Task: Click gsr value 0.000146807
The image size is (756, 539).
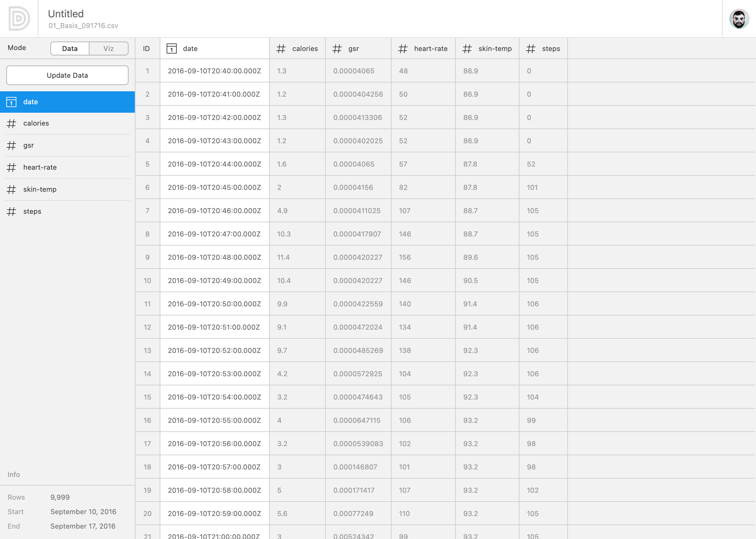Action: coord(355,467)
